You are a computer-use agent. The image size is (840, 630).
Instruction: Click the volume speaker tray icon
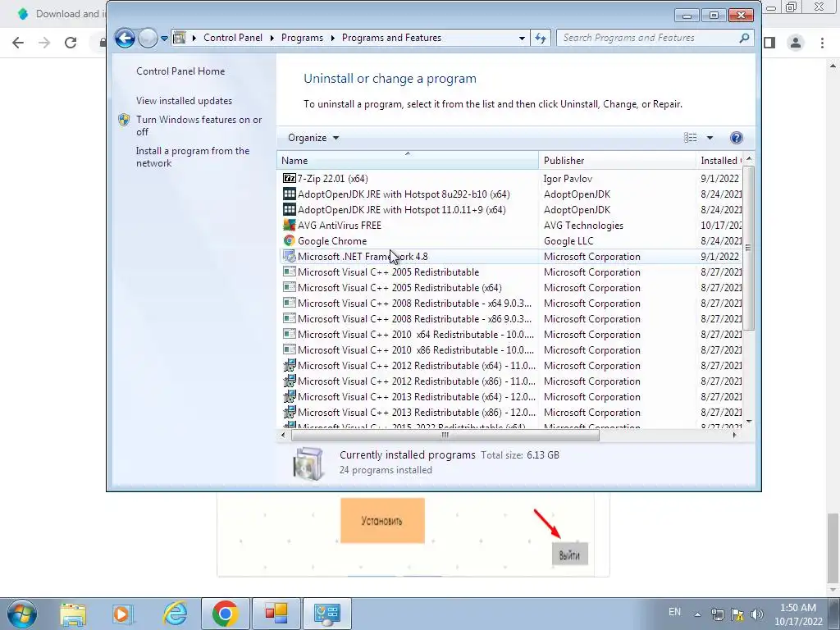tap(757, 614)
